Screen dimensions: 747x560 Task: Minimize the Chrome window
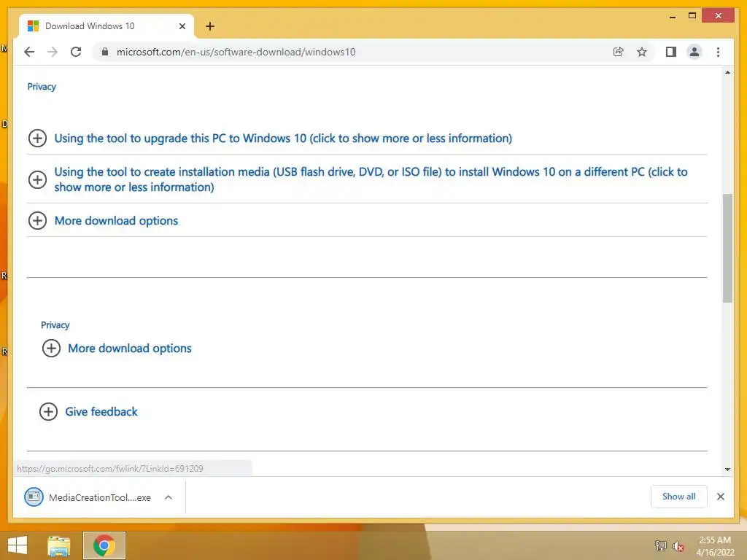(x=672, y=16)
